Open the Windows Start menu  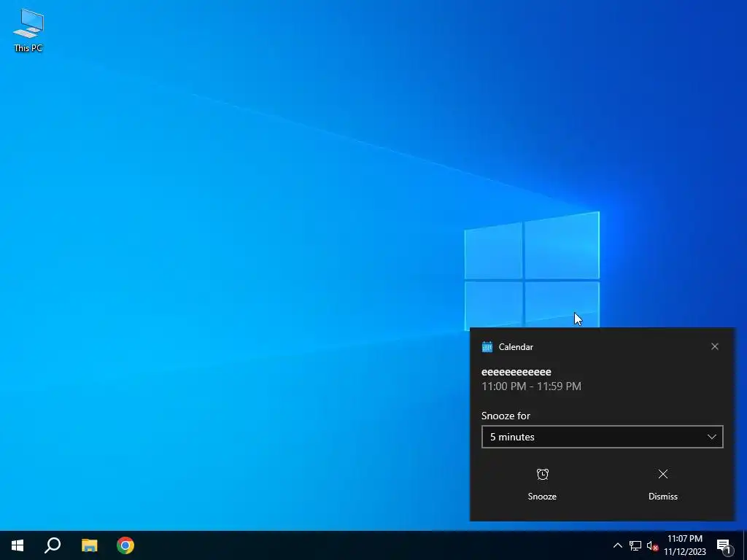coord(18,545)
